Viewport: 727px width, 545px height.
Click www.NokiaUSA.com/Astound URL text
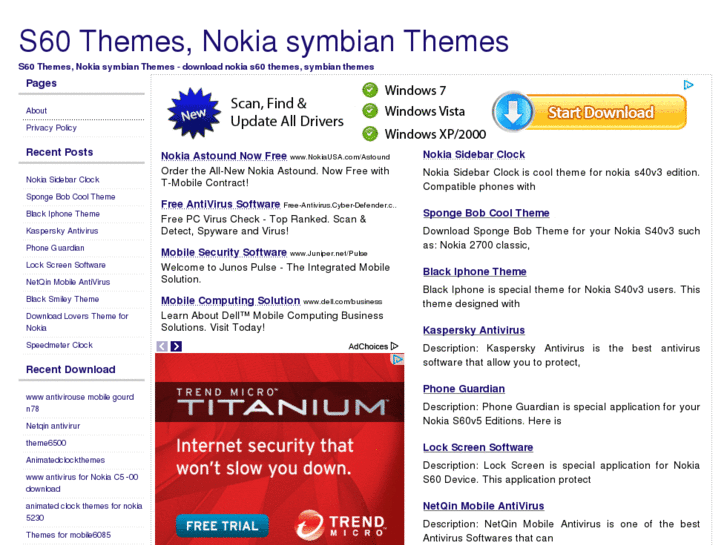[x=340, y=157]
